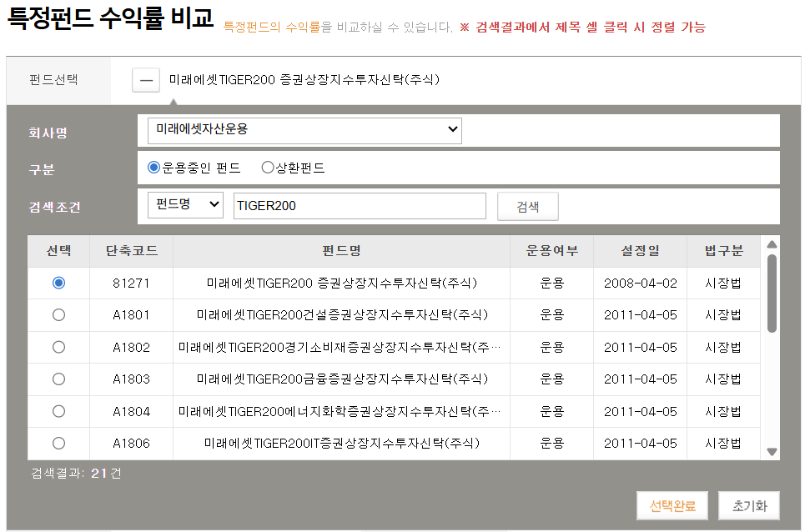
Task: Sort by 법구분 column header
Action: (x=723, y=251)
